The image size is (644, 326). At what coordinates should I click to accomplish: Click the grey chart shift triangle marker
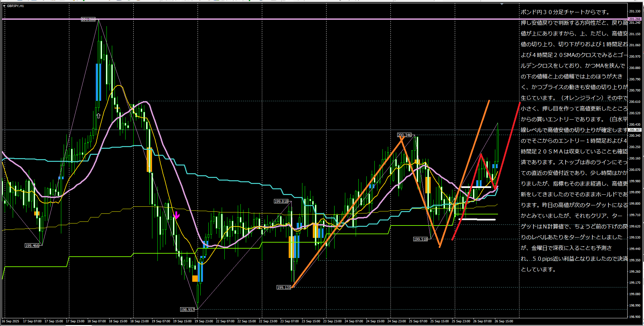click(x=502, y=4)
